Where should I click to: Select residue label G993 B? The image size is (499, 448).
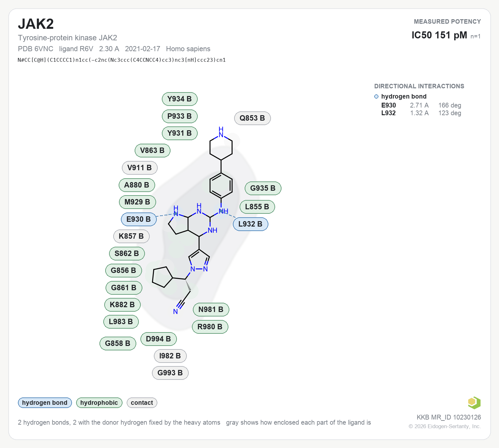point(170,373)
